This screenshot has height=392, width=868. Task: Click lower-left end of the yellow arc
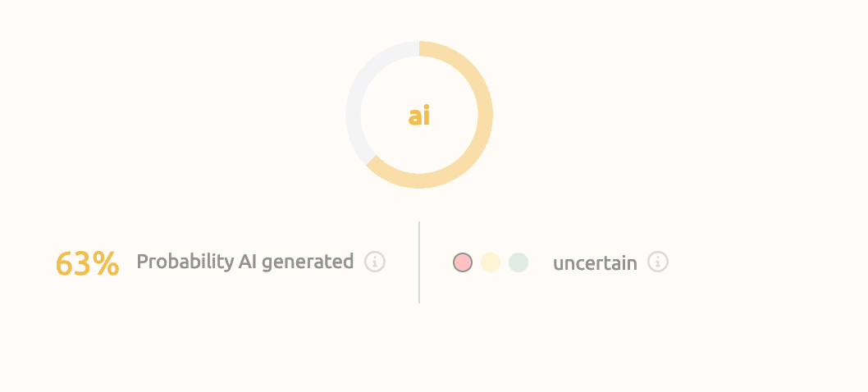click(x=372, y=161)
